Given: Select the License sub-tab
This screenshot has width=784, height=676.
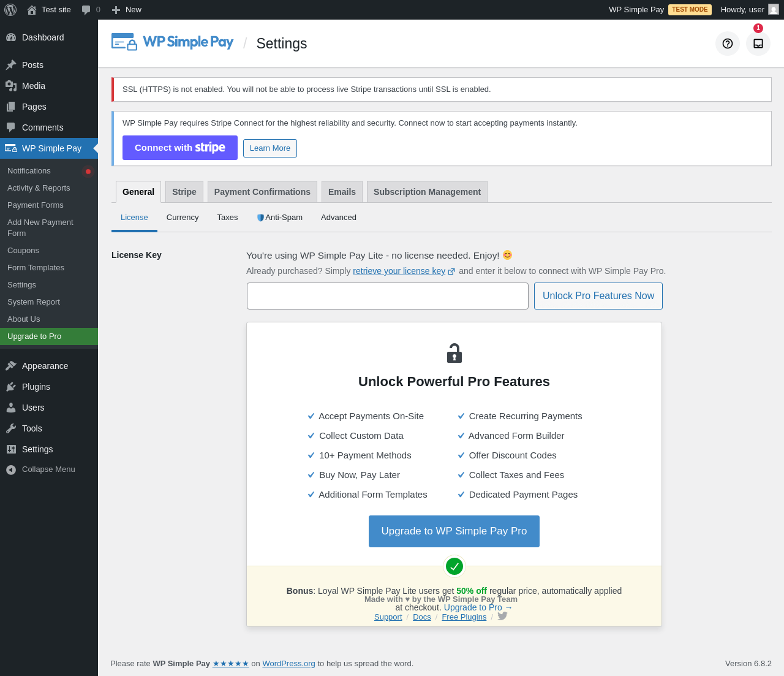Looking at the screenshot, I should click(134, 218).
